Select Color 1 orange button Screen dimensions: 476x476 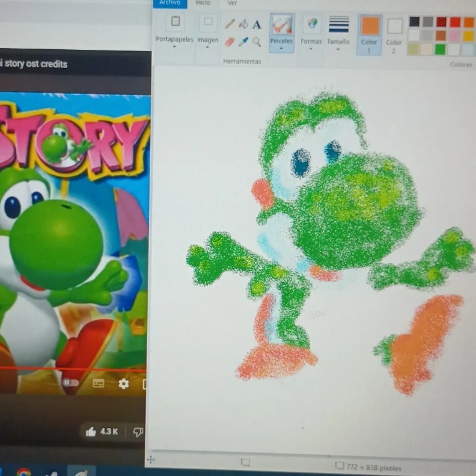[369, 35]
